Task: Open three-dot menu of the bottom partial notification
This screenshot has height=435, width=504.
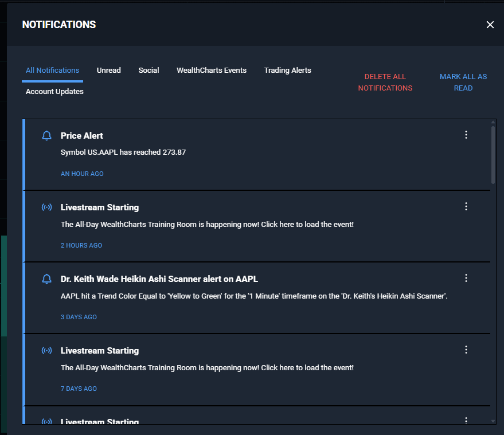Action: click(x=466, y=420)
